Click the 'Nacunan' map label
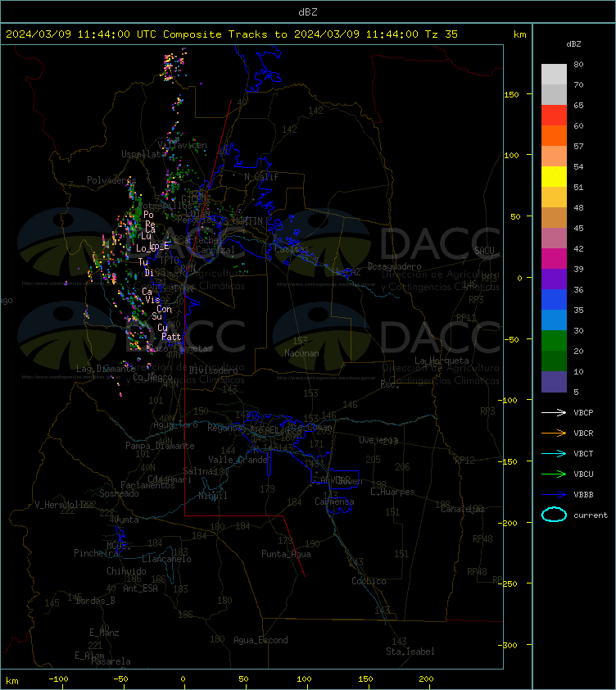The image size is (616, 690). pyautogui.click(x=301, y=353)
